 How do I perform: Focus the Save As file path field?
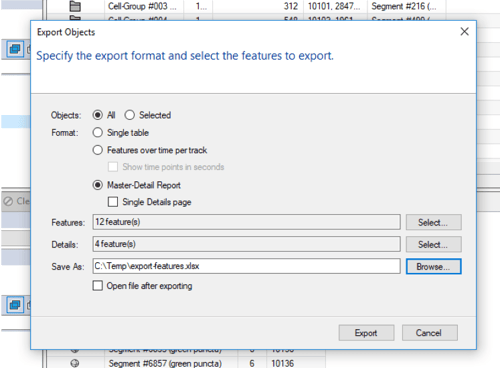point(246,266)
